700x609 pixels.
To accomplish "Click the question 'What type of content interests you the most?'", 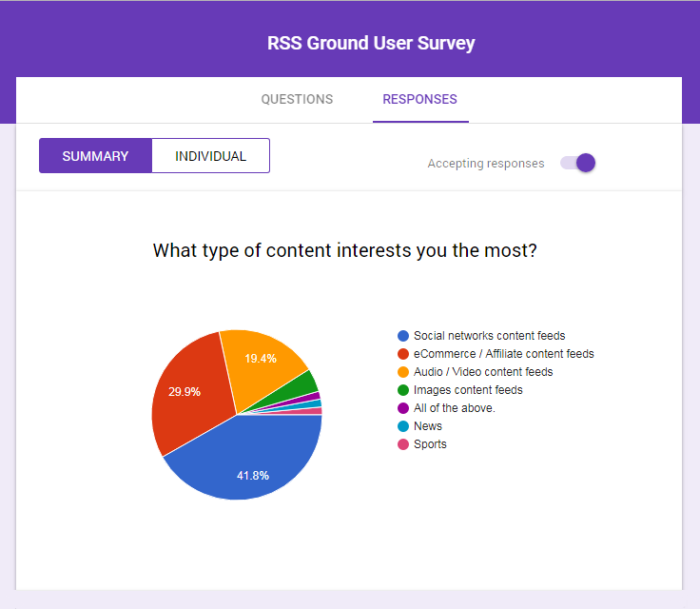I will (344, 250).
